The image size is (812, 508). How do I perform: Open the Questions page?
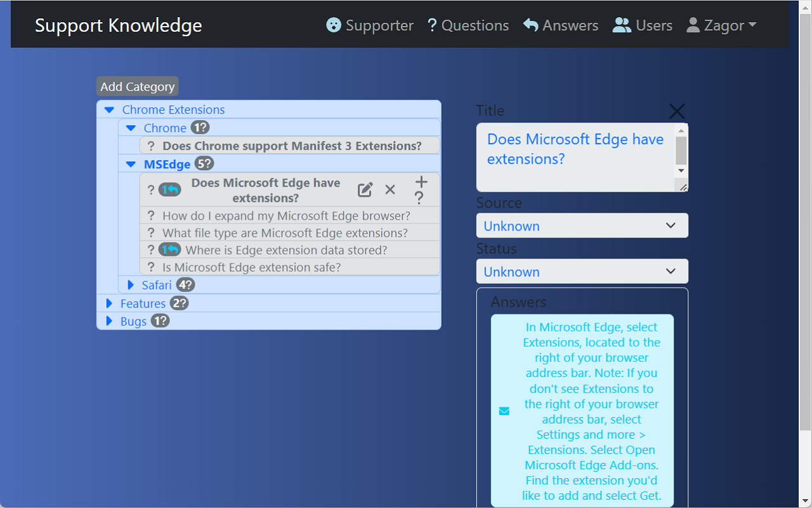(x=468, y=25)
